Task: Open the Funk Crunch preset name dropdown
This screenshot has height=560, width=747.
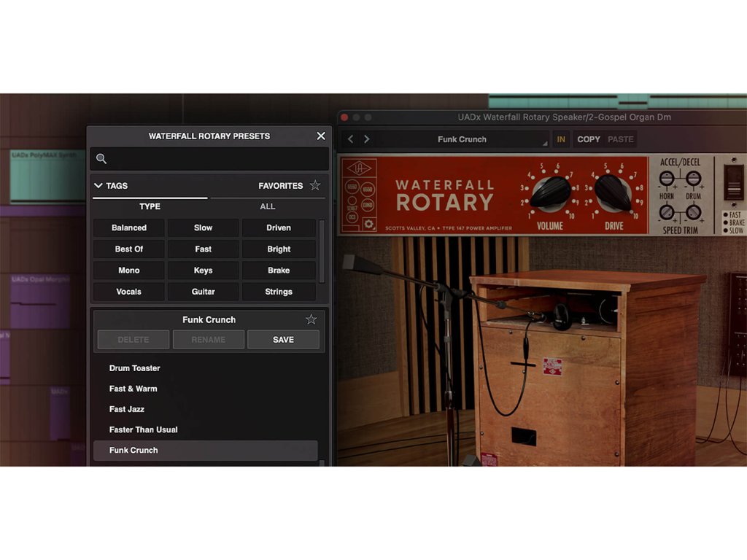Action: (x=462, y=139)
